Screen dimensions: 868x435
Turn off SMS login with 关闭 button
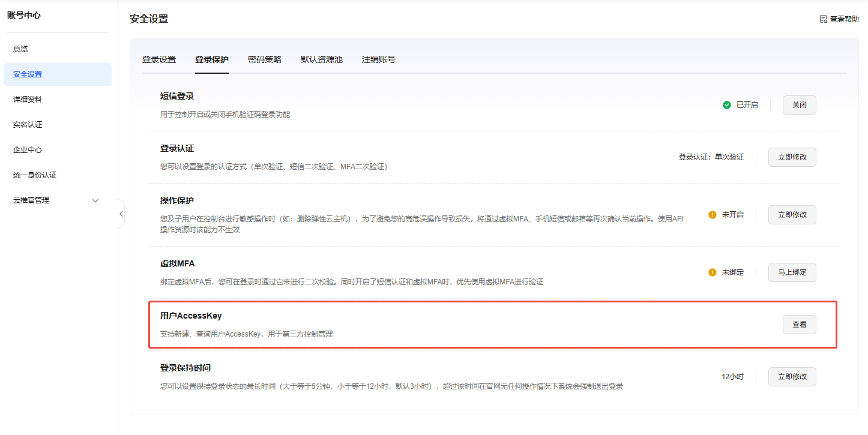(799, 105)
